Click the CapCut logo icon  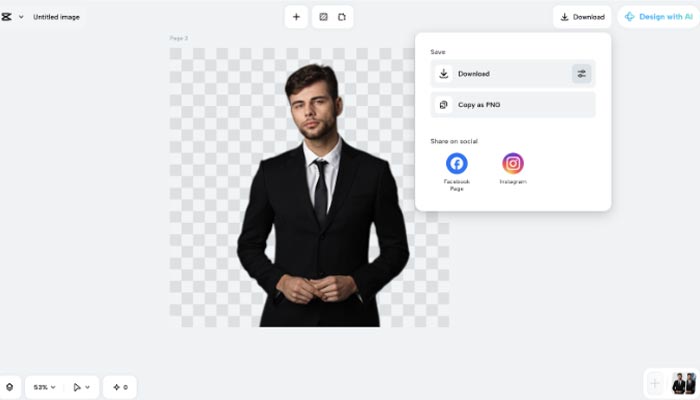tap(6, 17)
